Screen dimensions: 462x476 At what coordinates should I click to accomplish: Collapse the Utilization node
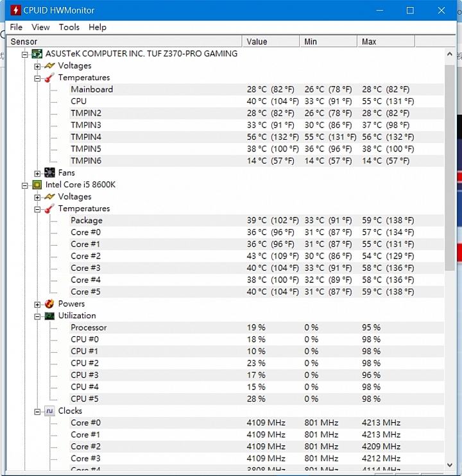pos(37,317)
